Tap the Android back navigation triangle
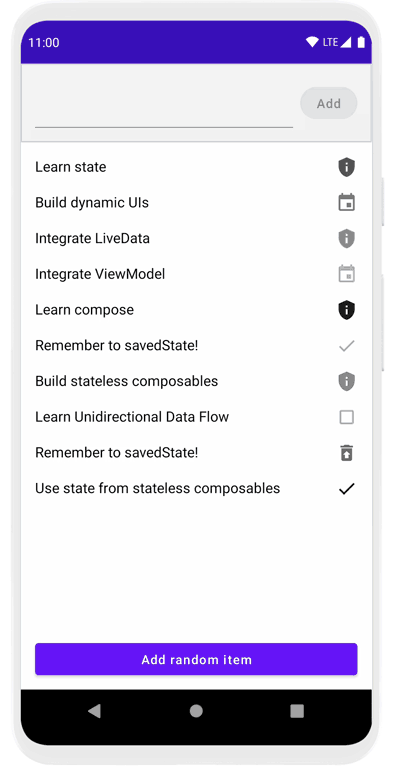The height and width of the screenshot is (766, 400). point(94,711)
